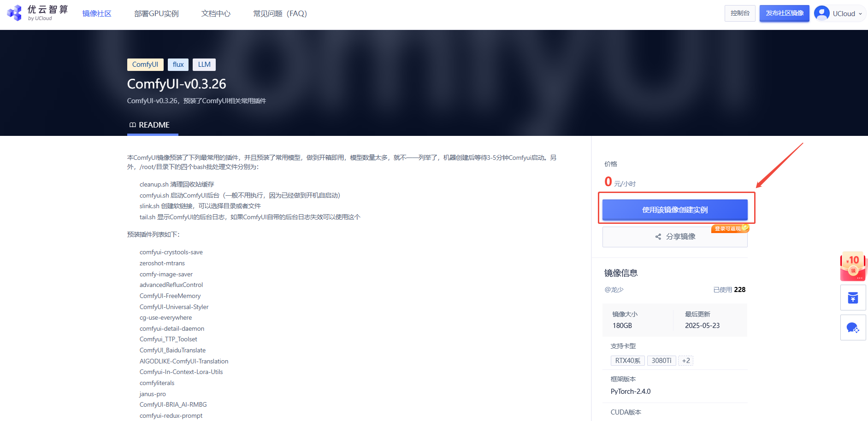The image size is (868, 421).
Task: Click the ComfyUI-FreeMemory plugin entry
Action: (170, 296)
